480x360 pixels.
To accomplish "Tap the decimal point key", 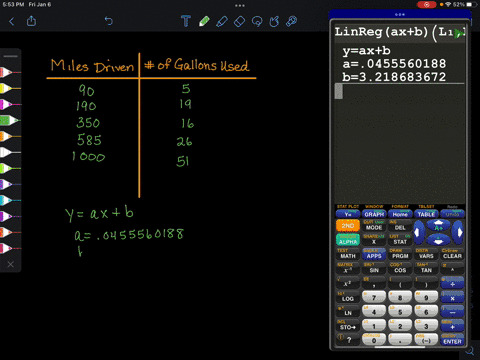I will pyautogui.click(x=400, y=340).
